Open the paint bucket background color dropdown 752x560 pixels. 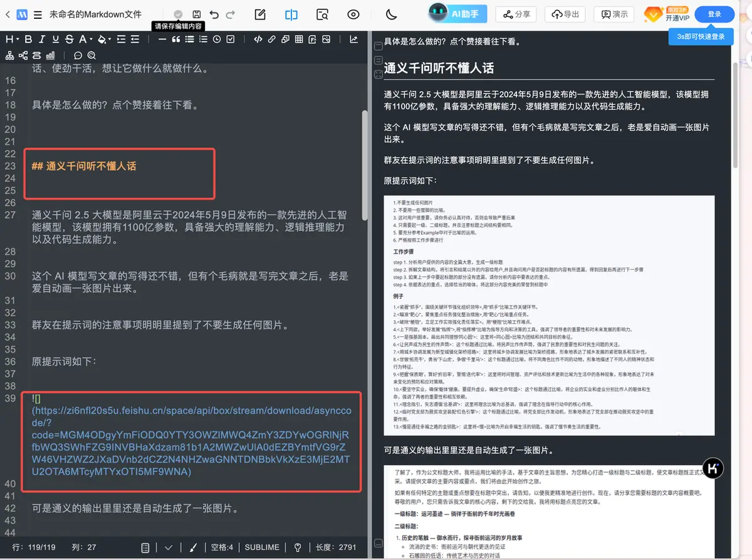coord(104,39)
